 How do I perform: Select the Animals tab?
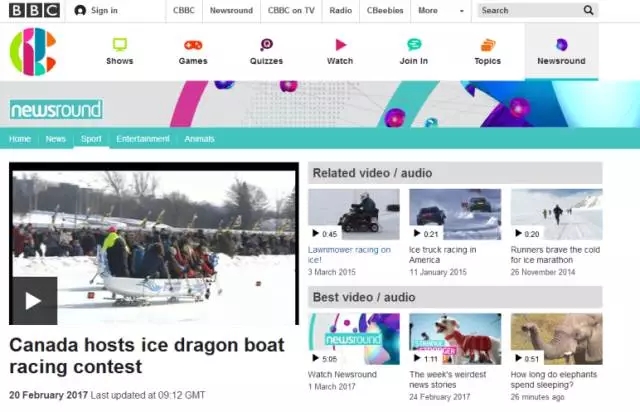(200, 139)
